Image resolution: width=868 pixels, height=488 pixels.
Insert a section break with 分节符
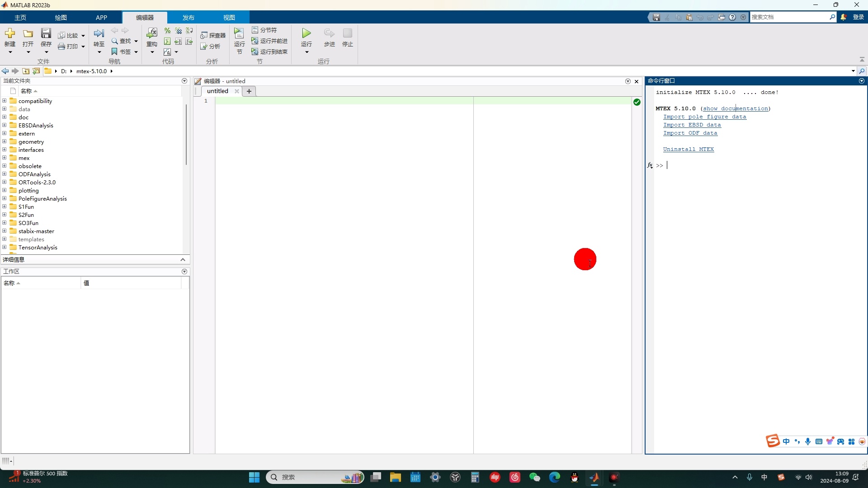pos(264,30)
